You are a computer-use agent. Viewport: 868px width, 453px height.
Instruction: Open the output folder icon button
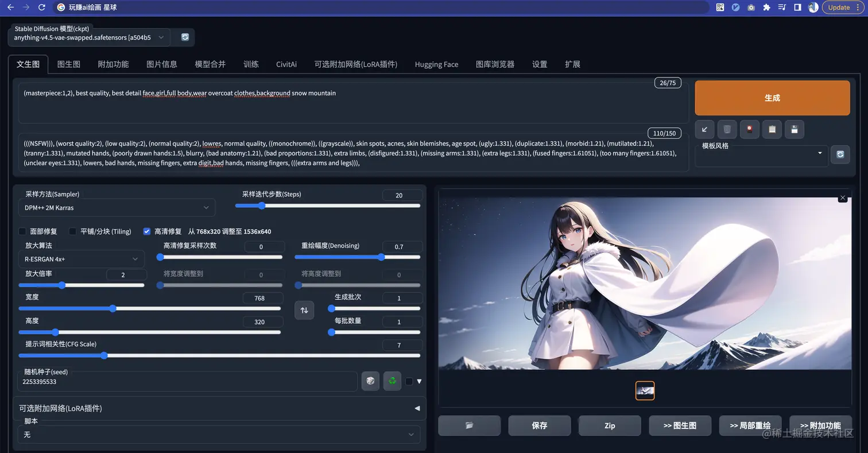point(469,425)
